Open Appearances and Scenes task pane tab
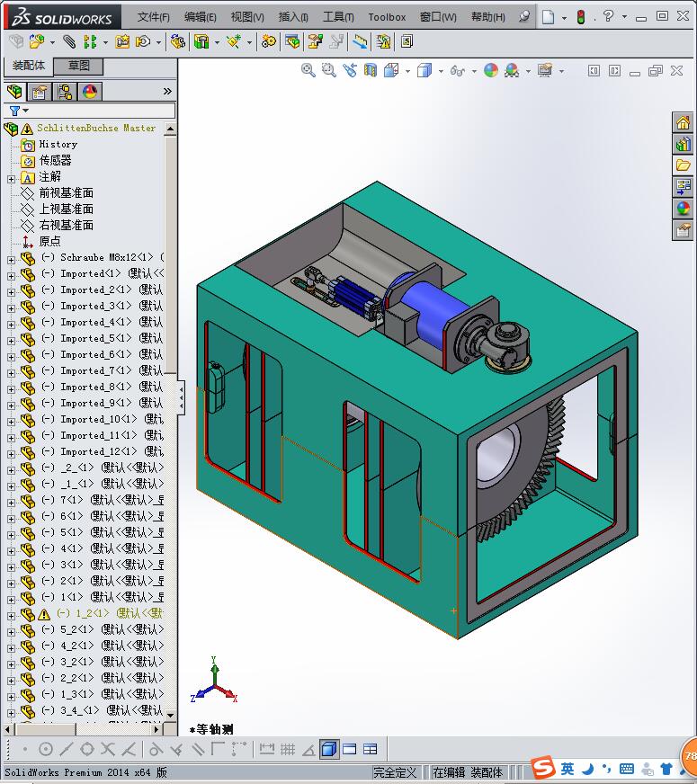The height and width of the screenshot is (784, 697). [x=683, y=209]
